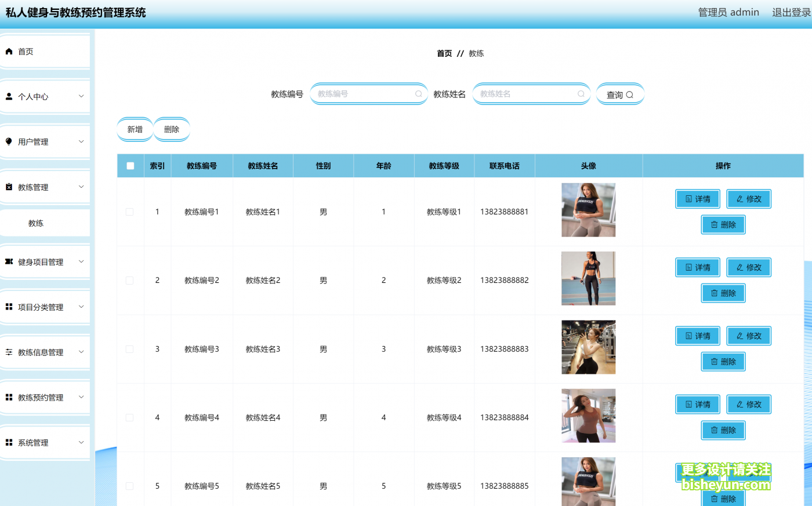Check the checkbox for 教练编号1 row
The width and height of the screenshot is (812, 506).
tap(130, 212)
